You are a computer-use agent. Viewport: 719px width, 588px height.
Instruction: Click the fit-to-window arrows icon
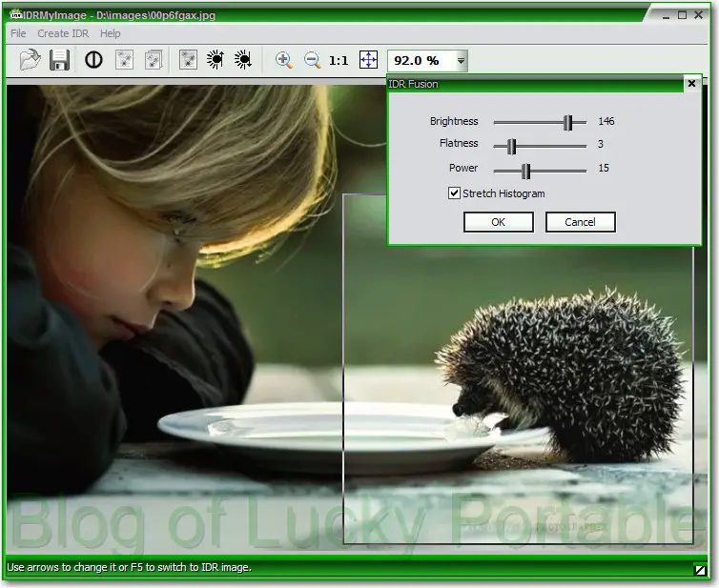pyautogui.click(x=368, y=60)
